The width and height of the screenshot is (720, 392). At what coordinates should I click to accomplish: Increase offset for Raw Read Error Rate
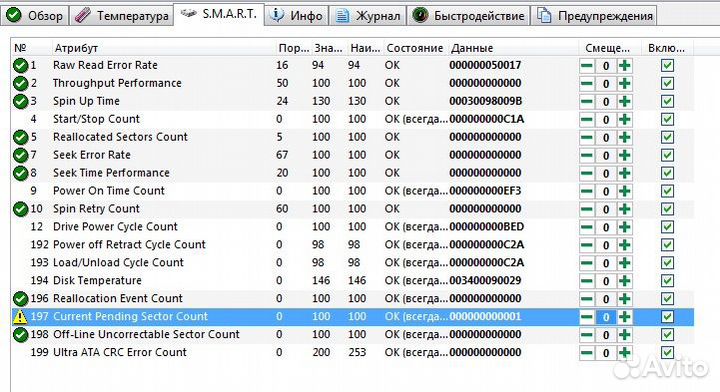624,66
